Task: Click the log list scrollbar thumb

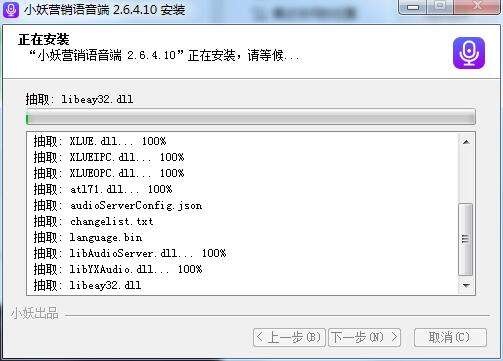Action: pos(466,239)
